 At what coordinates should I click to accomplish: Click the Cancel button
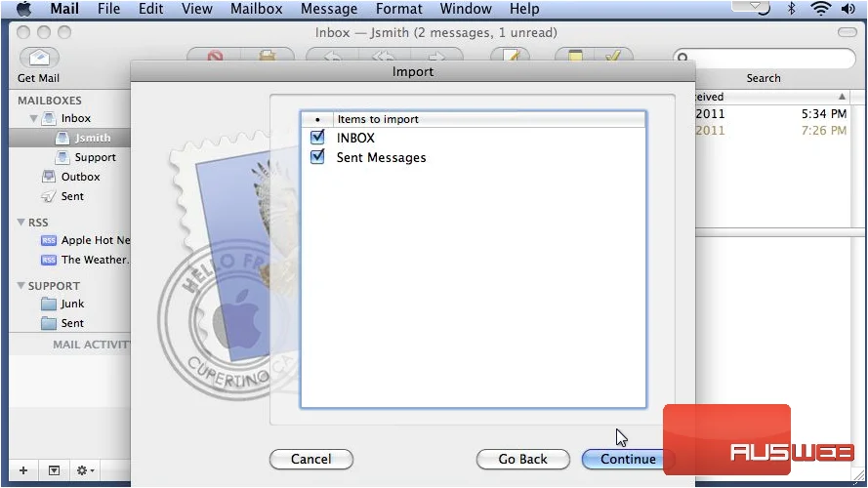[311, 460]
